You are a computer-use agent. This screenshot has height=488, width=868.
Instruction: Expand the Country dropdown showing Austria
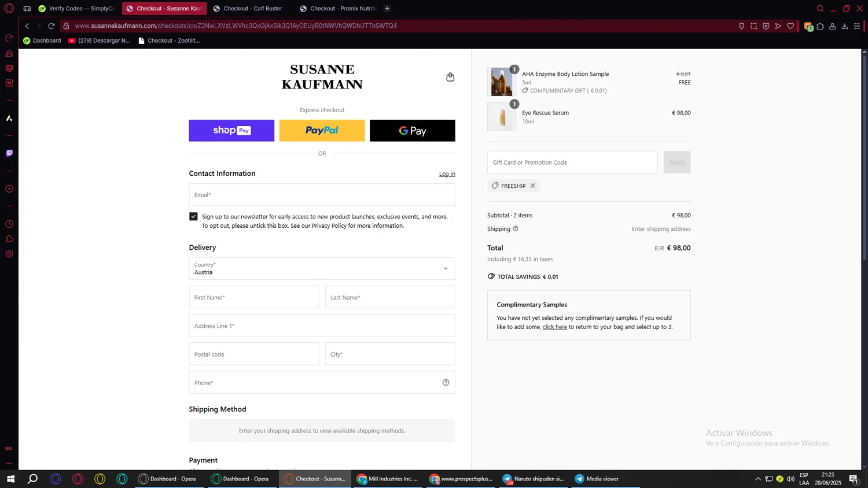pos(322,268)
